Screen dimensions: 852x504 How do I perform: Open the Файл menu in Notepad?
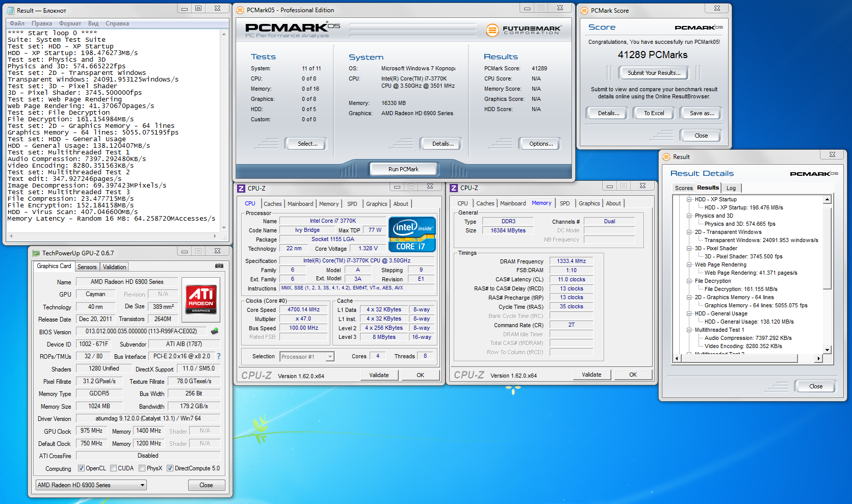(x=17, y=23)
